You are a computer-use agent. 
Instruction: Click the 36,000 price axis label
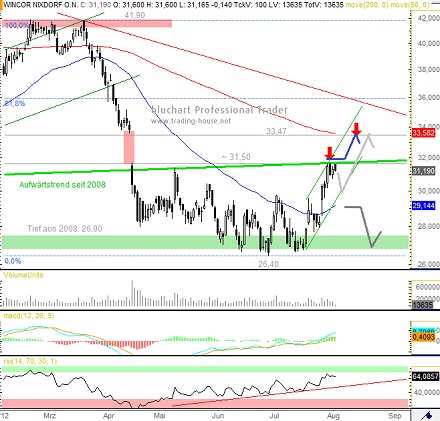tap(429, 98)
